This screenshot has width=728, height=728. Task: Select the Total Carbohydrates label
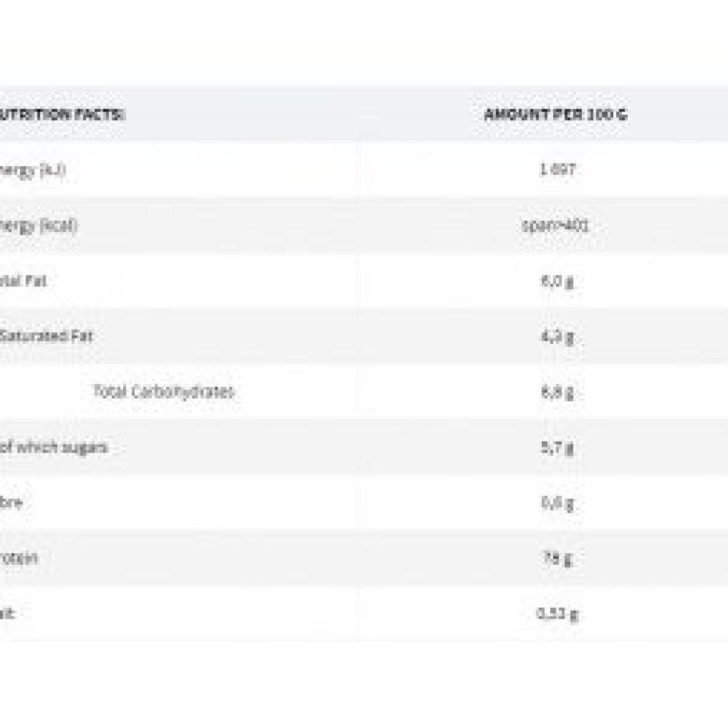(x=163, y=392)
